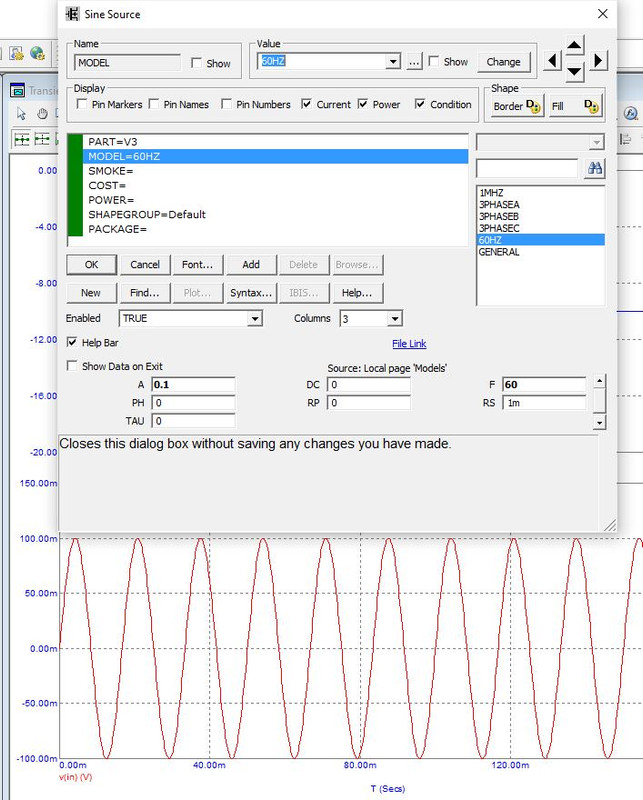
Task: Select the 1MHZ model in the list
Action: tap(540, 193)
